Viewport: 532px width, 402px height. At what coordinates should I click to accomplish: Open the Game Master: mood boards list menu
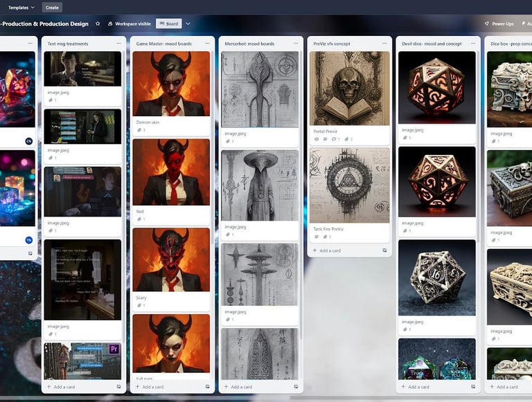(207, 44)
